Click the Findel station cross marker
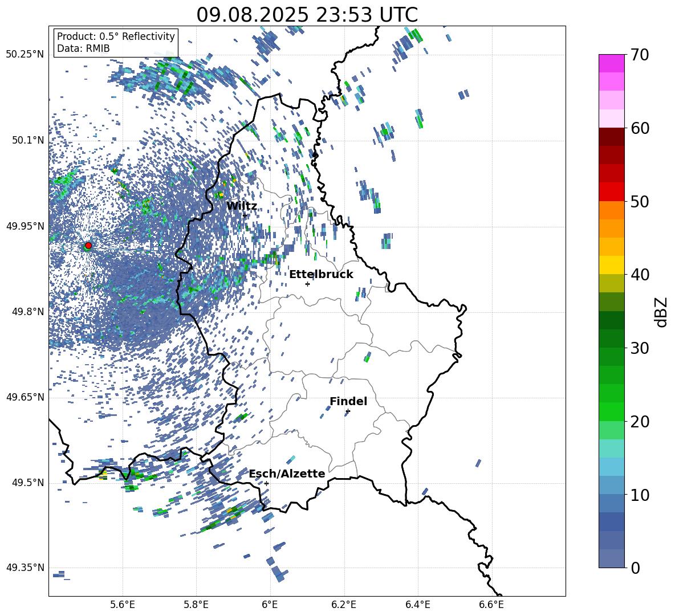The width and height of the screenshot is (675, 616). [348, 411]
